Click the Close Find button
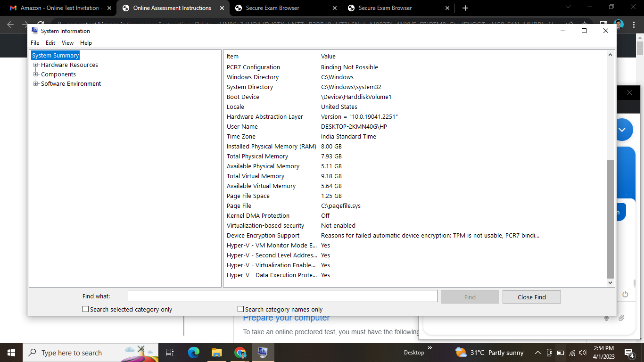 531,297
